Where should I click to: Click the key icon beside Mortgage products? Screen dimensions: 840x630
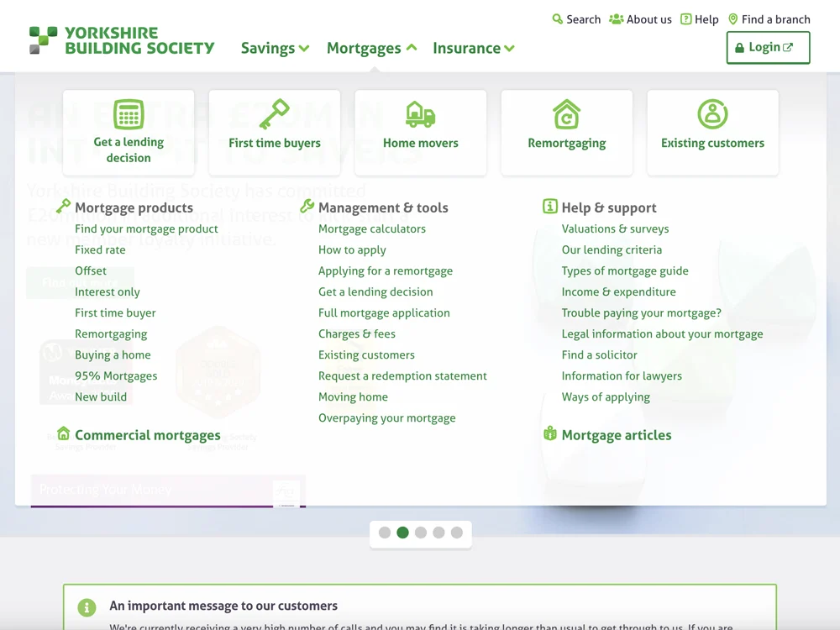(63, 206)
